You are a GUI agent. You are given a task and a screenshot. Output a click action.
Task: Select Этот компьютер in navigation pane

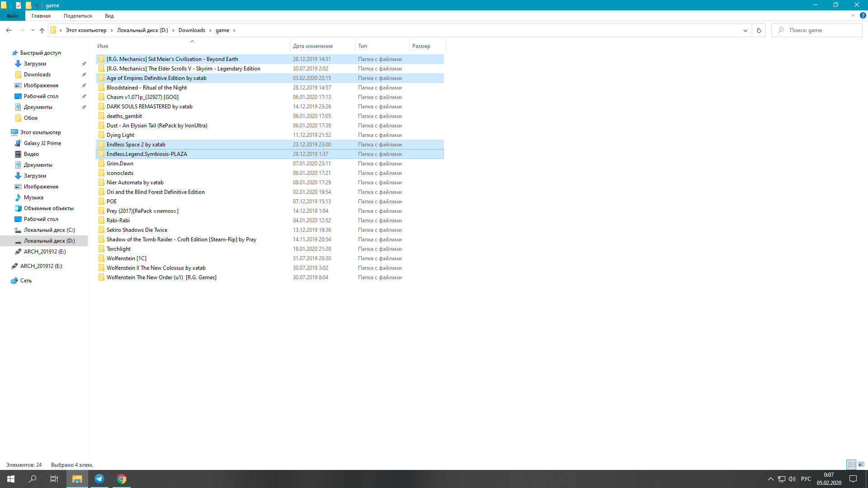tap(40, 132)
